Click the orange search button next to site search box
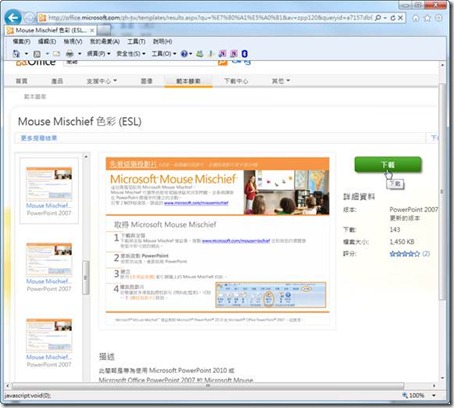 pos(223,62)
